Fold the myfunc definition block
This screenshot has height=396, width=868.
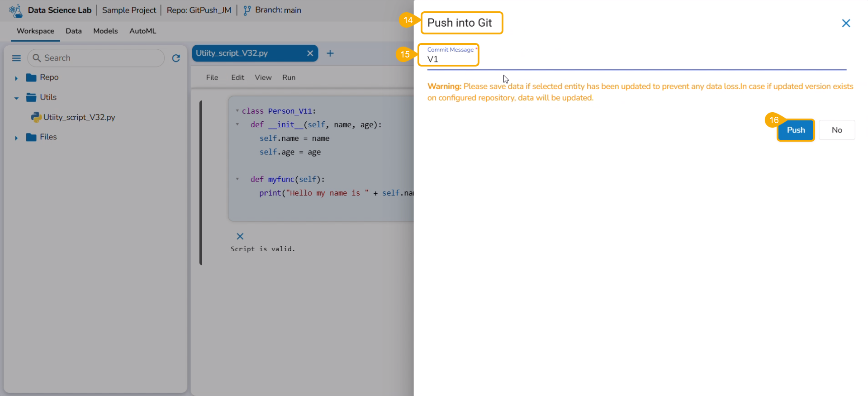(x=237, y=179)
